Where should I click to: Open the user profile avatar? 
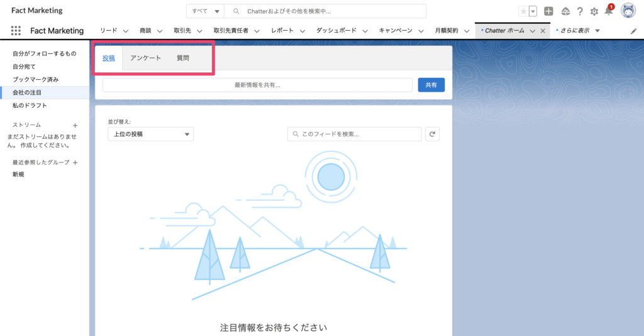(x=628, y=11)
